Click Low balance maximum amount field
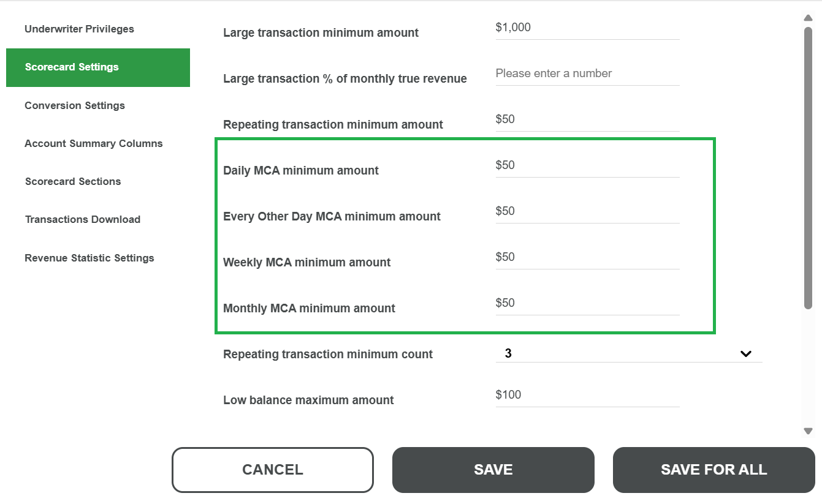The image size is (822, 504). click(587, 395)
